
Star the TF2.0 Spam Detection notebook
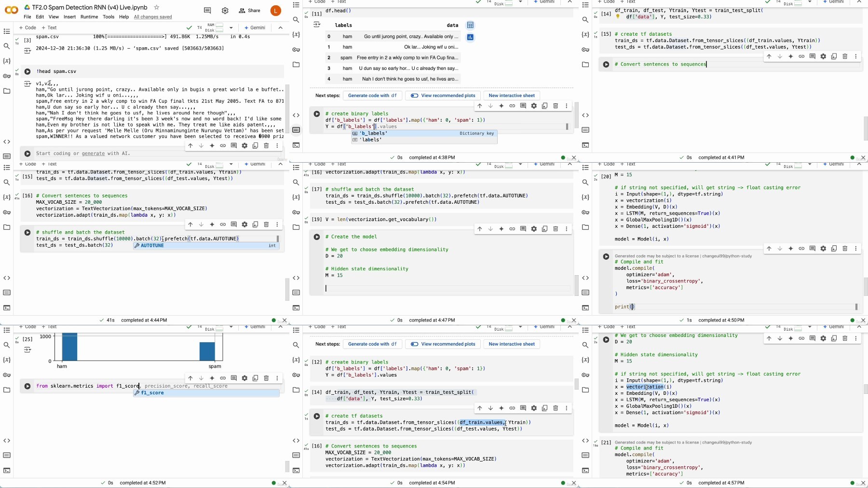click(x=156, y=7)
